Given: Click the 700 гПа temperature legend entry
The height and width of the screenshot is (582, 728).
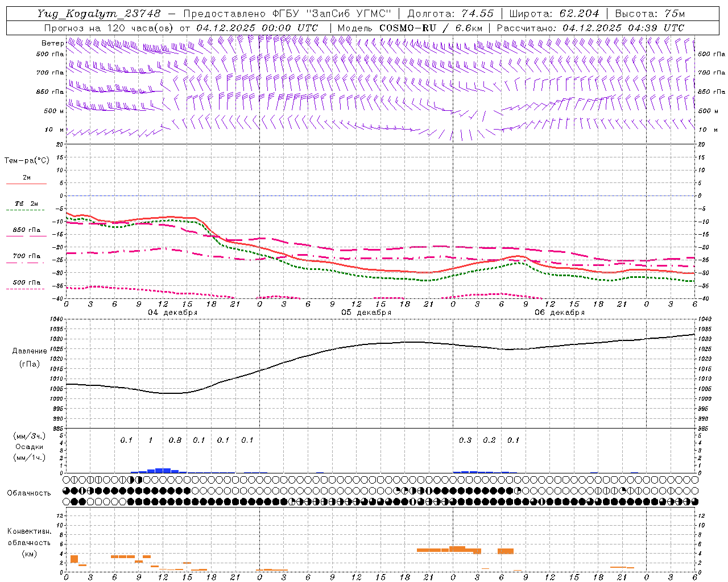Looking at the screenshot, I should pos(27,256).
